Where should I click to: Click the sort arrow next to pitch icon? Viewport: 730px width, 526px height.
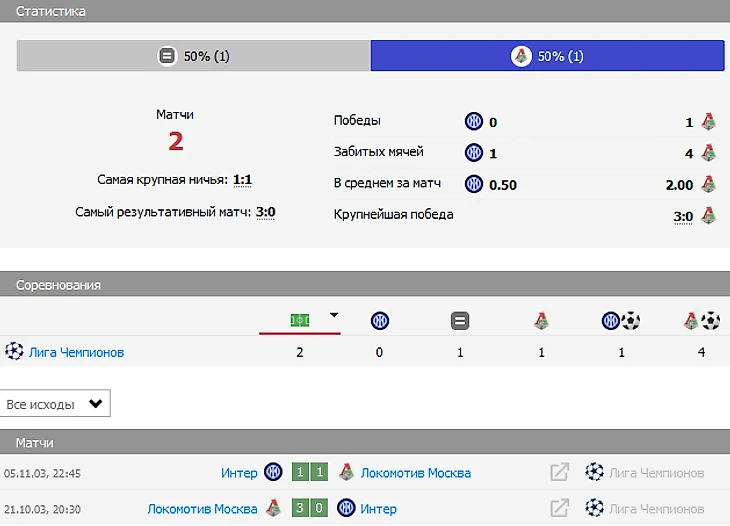(334, 315)
